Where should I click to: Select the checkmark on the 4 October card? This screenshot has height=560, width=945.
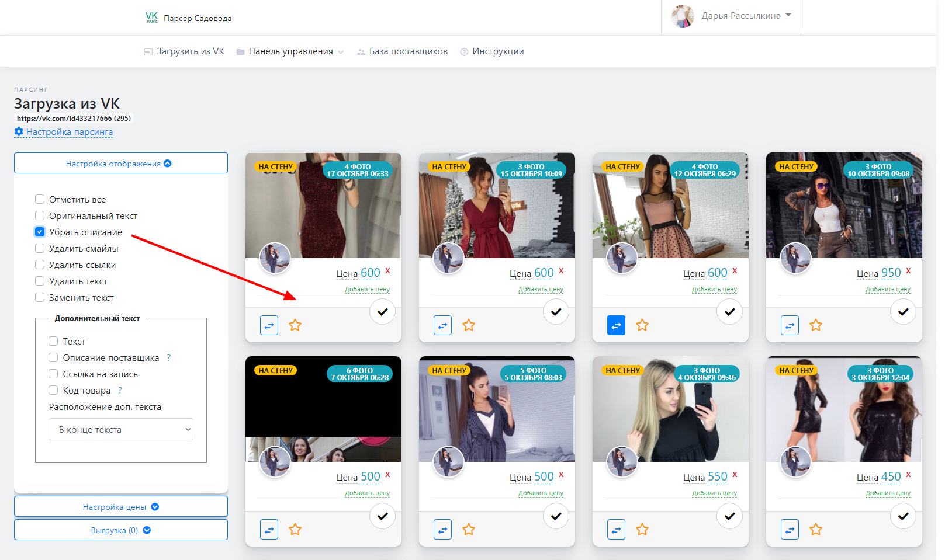point(729,516)
